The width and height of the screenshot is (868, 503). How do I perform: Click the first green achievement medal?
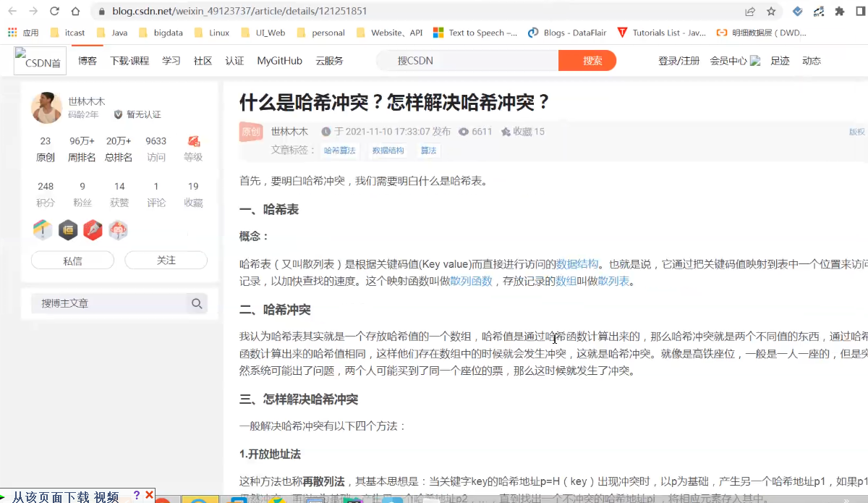[43, 230]
